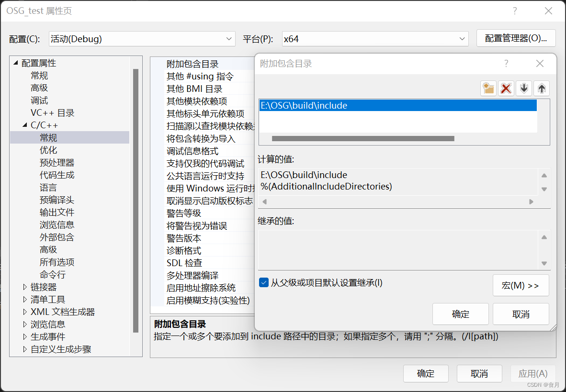
Task: Move the include path down using down-arrow icon
Action: click(x=523, y=88)
